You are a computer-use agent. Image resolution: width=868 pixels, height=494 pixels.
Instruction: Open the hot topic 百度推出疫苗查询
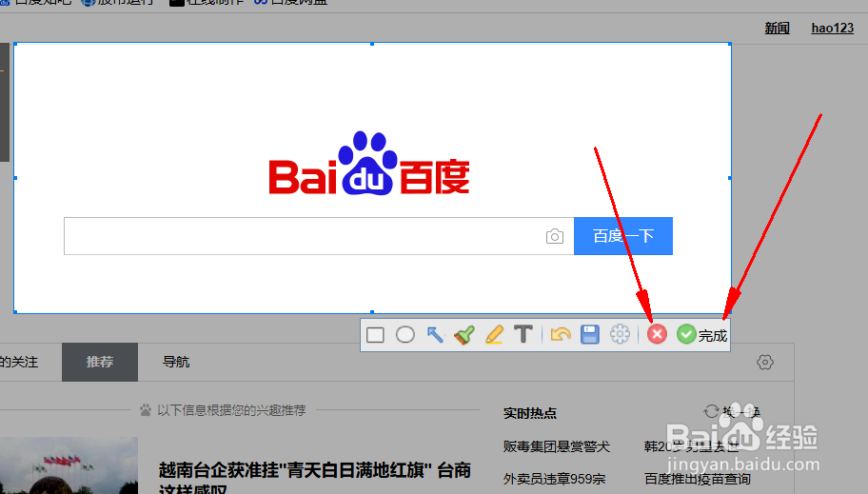coord(698,479)
